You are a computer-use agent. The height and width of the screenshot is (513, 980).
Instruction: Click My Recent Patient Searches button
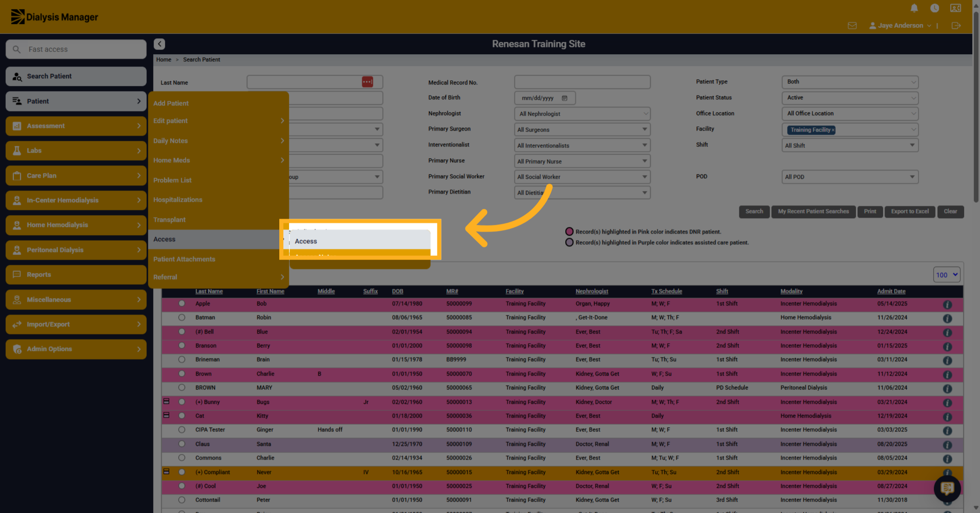click(x=813, y=211)
